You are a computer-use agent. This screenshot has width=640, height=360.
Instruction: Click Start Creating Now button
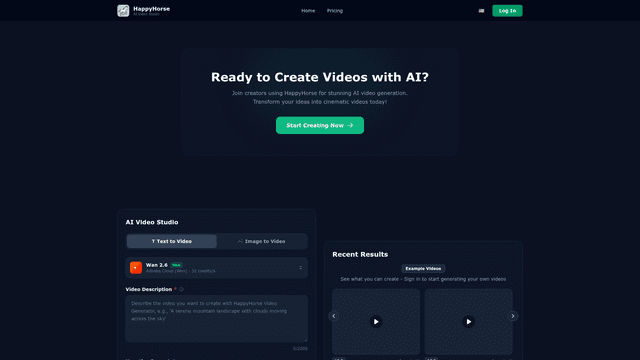click(320, 125)
